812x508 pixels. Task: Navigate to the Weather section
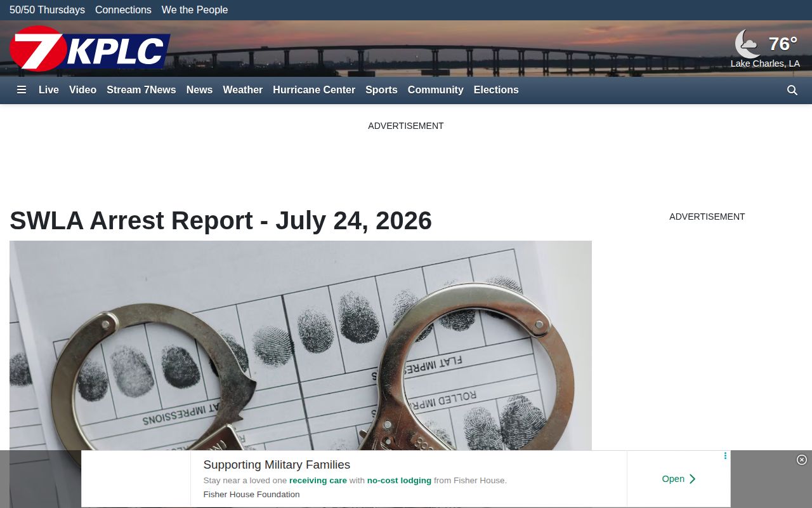[242, 90]
